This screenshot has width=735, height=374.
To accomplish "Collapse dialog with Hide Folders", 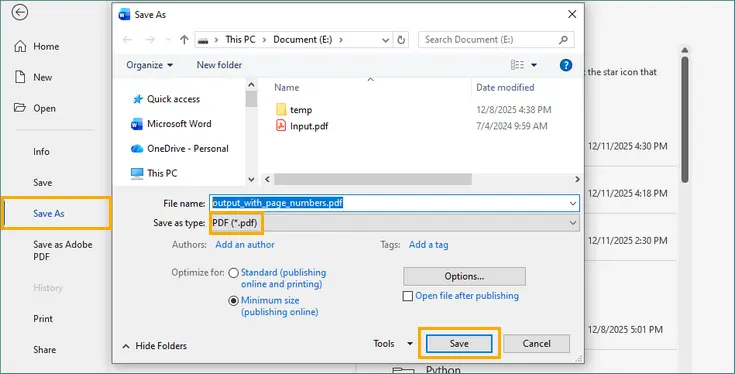I will point(154,346).
